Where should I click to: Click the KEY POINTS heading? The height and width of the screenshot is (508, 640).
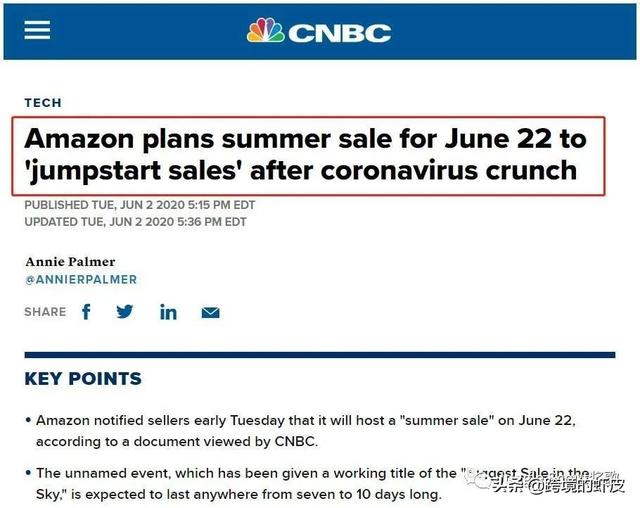tap(83, 379)
